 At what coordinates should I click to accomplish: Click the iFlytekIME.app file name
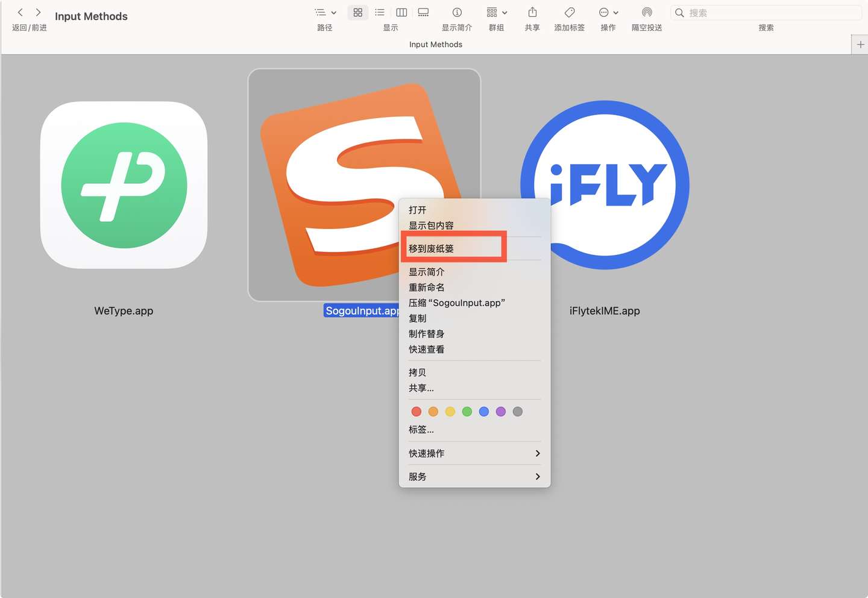tap(605, 311)
